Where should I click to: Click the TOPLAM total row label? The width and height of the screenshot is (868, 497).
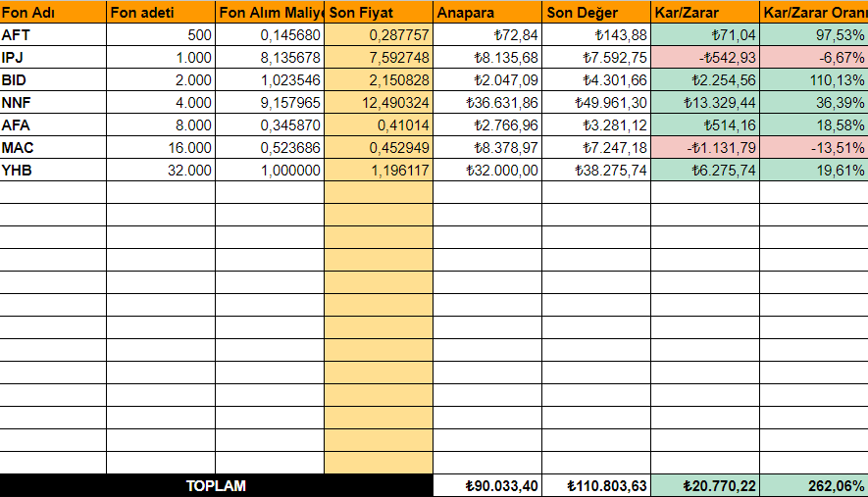tap(216, 486)
